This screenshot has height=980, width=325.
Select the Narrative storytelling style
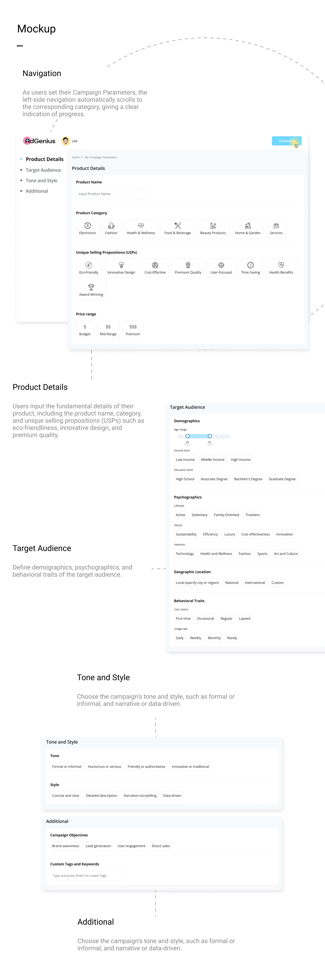point(140,795)
